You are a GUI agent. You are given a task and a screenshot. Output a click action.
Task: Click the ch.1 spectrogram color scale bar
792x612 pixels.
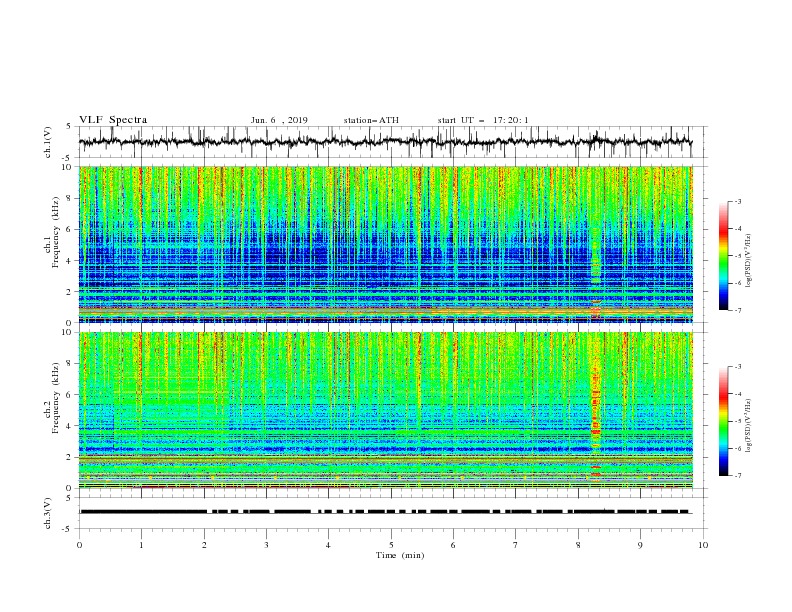tap(723, 256)
